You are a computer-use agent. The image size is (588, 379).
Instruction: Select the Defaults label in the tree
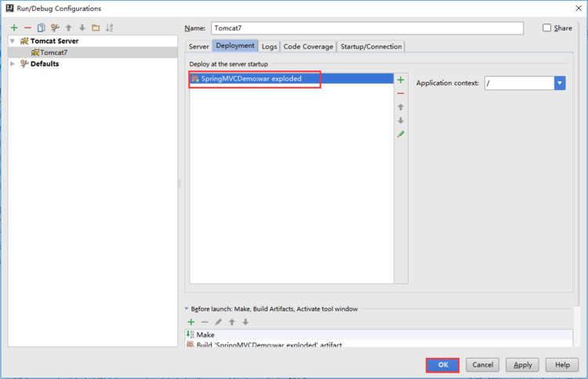[45, 63]
